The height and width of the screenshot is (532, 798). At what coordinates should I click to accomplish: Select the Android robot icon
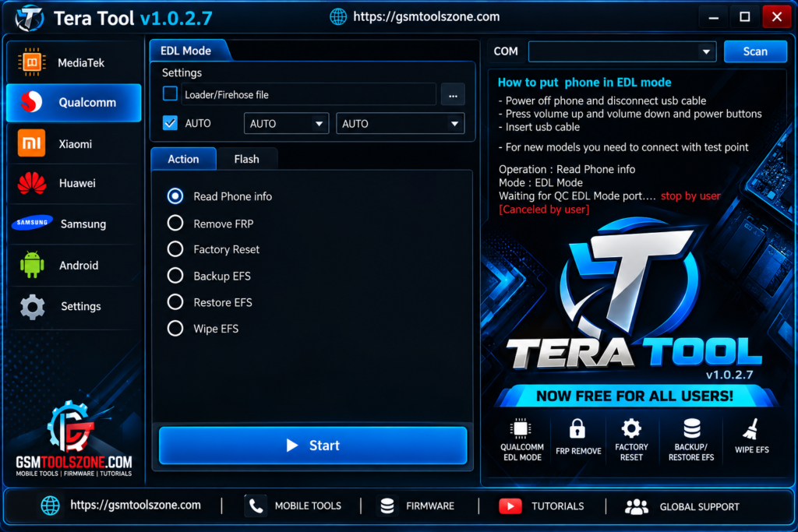point(32,265)
